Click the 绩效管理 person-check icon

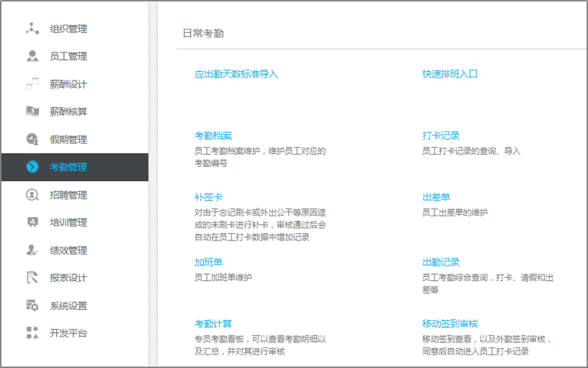coord(33,250)
